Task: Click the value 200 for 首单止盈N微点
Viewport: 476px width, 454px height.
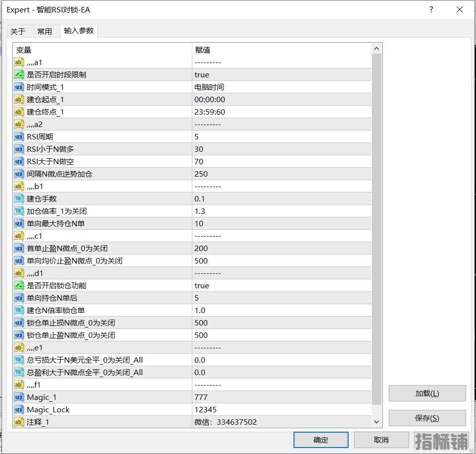Action: click(x=201, y=248)
